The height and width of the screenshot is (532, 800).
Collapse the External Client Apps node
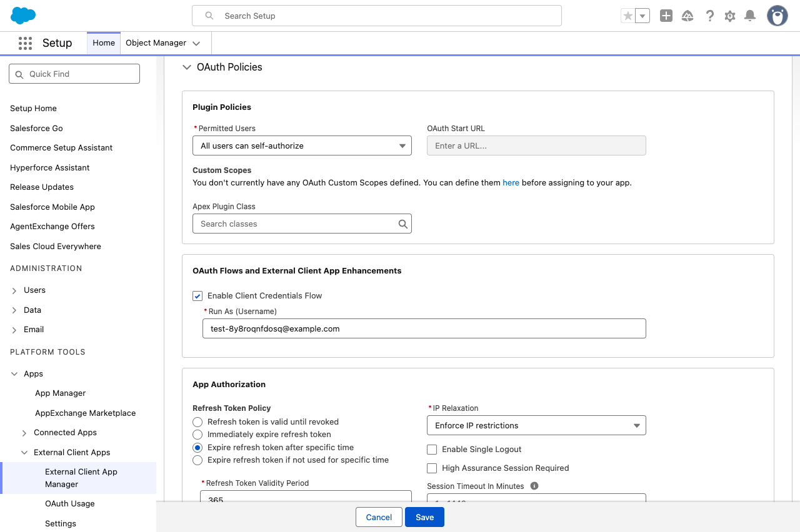pyautogui.click(x=24, y=453)
